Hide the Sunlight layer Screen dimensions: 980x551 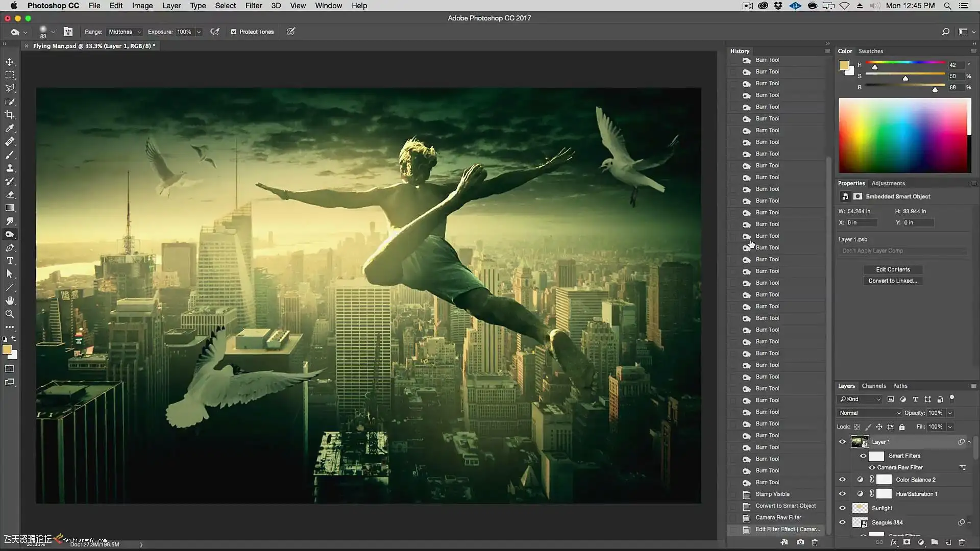(842, 508)
